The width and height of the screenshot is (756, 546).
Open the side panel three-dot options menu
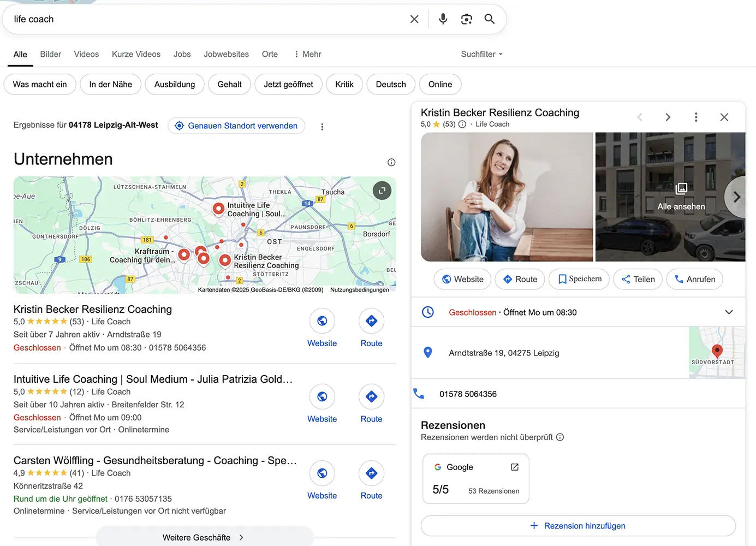point(696,117)
